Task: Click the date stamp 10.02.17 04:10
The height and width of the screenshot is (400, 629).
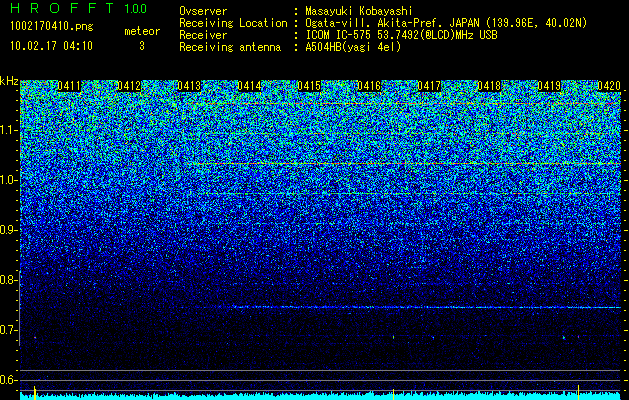Action: (x=51, y=46)
